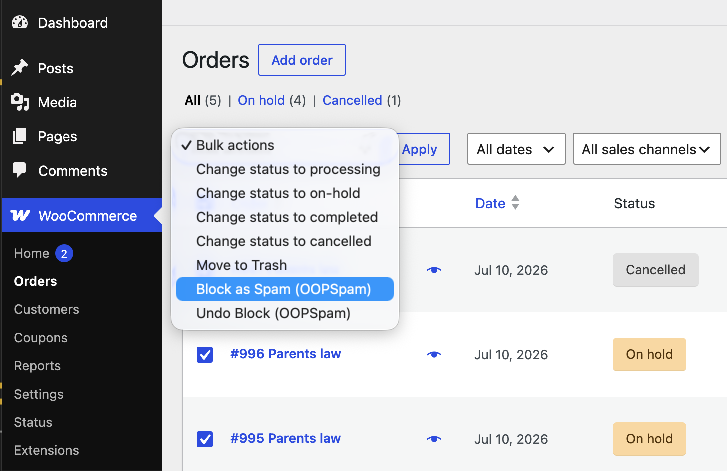The height and width of the screenshot is (471, 727).
Task: Choose Change status to processing
Action: point(285,169)
